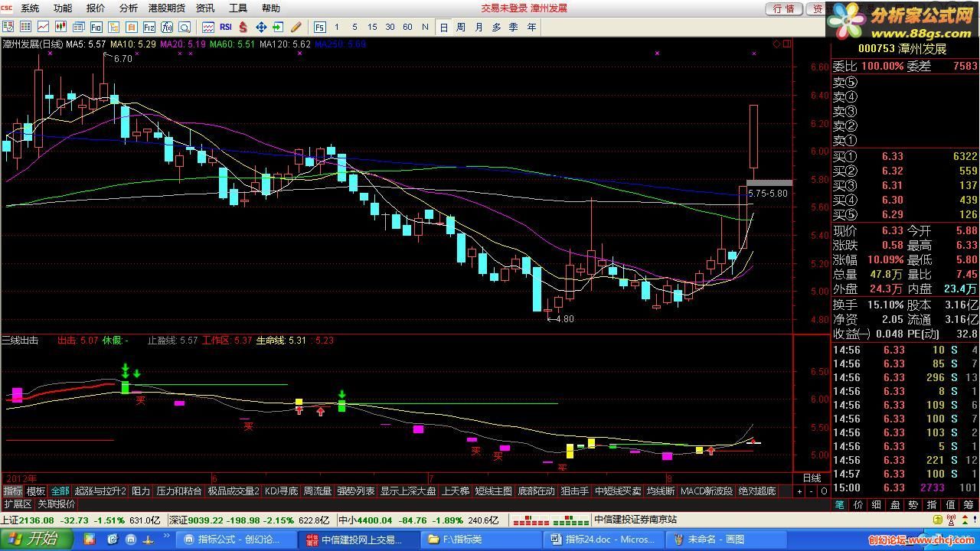Open the 报价 menu

(x=96, y=8)
